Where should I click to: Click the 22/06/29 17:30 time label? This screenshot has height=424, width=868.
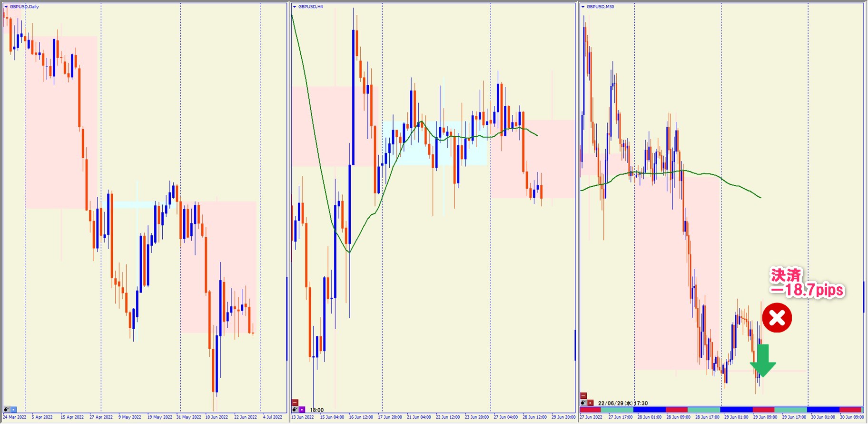pos(622,403)
